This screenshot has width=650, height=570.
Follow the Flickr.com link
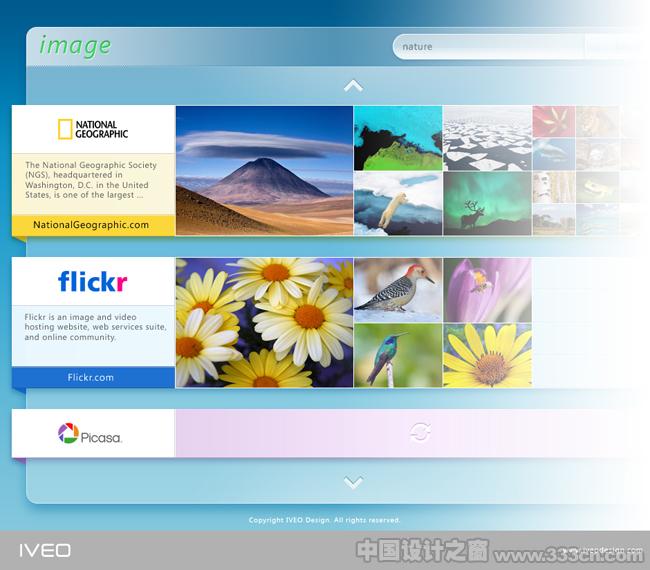point(91,377)
